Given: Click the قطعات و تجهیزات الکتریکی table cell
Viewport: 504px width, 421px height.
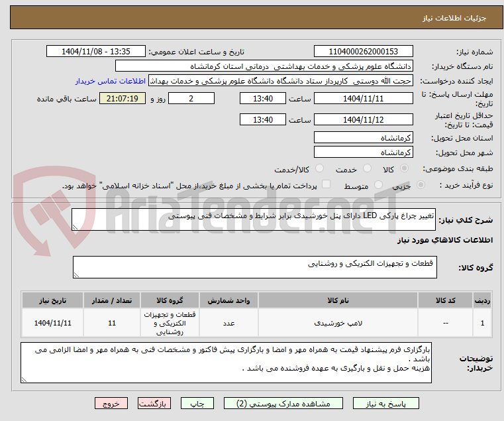Looking at the screenshot, I should [170, 323].
